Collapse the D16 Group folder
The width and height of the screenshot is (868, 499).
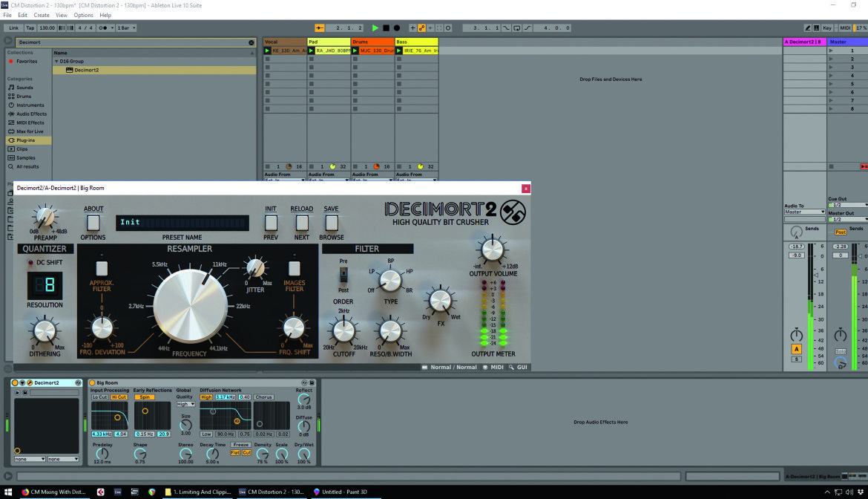[x=56, y=62]
